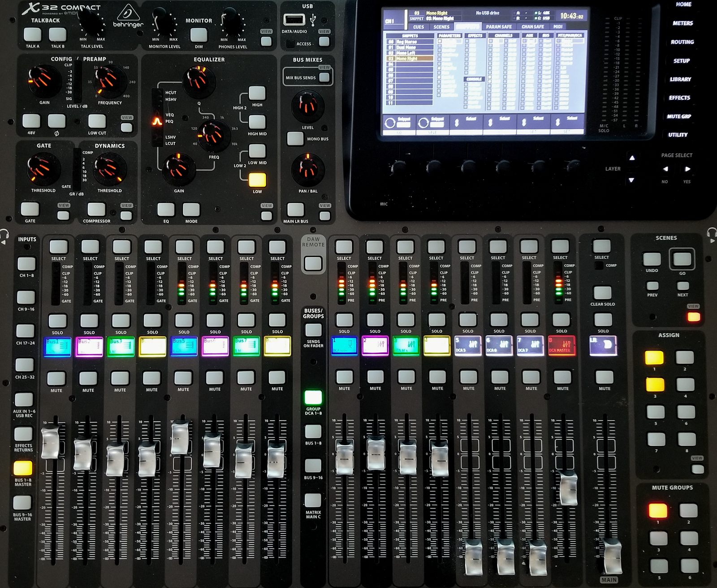
Task: Toggle the SENDS ON FADER button
Action: point(313,330)
